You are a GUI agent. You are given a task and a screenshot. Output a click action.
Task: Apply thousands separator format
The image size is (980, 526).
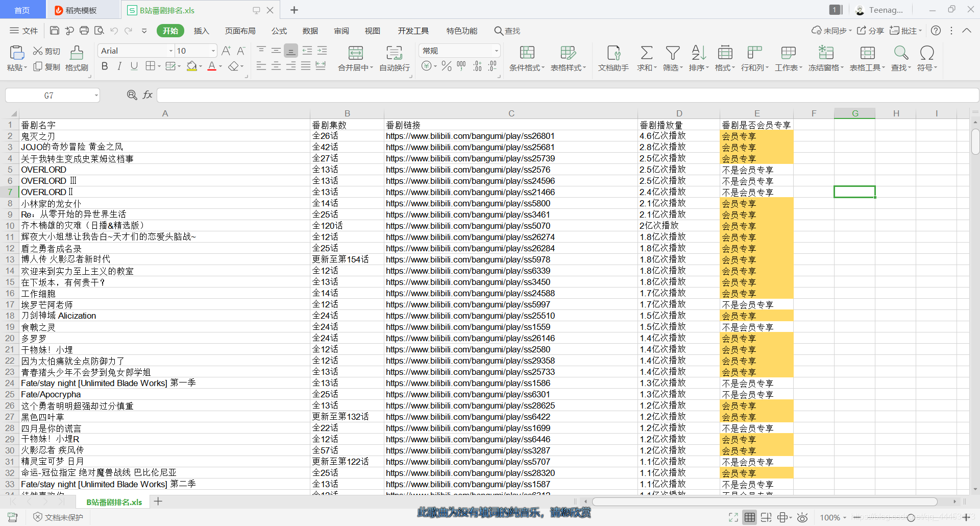(461, 66)
